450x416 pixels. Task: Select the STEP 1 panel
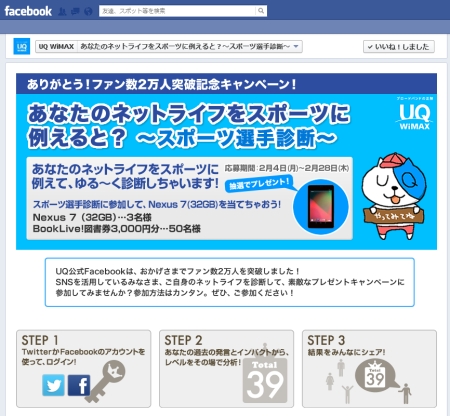pyautogui.click(x=84, y=369)
